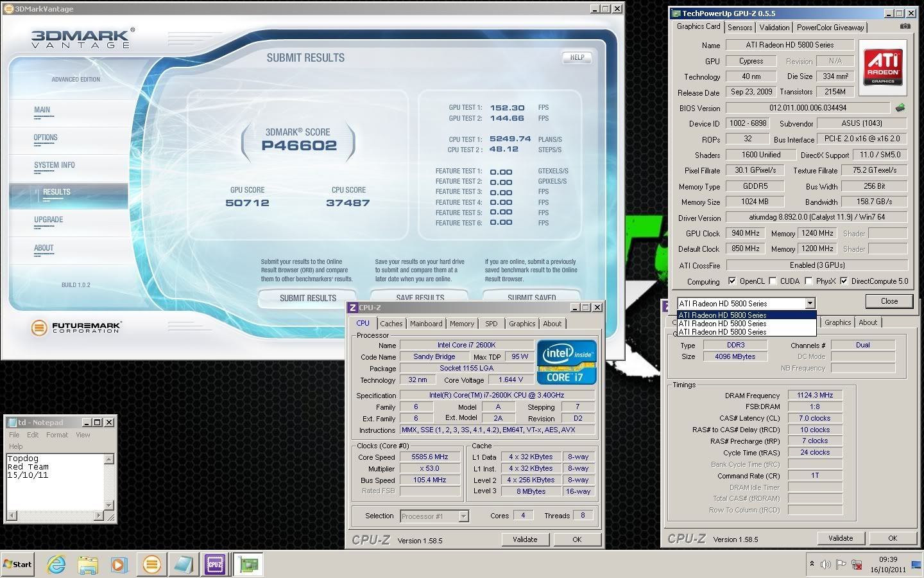Switch to Mainboard tab in CPU-Z
Viewport: 924px width, 578px height.
click(x=426, y=324)
